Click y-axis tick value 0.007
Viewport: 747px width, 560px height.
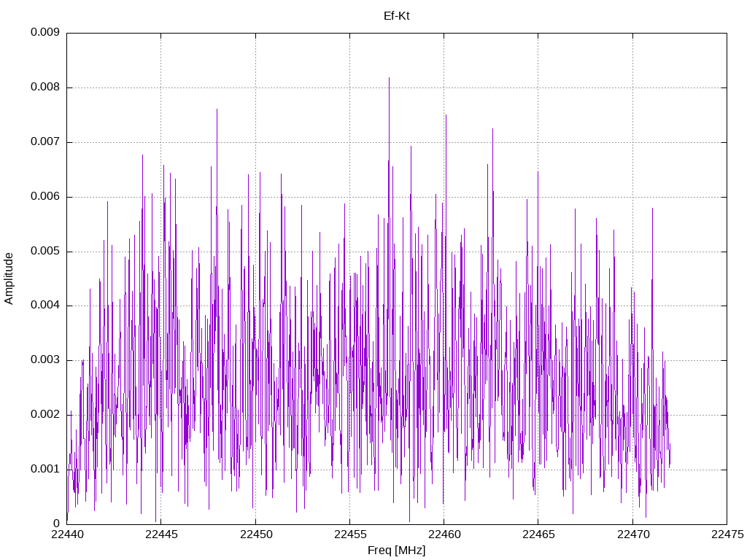pos(45,142)
